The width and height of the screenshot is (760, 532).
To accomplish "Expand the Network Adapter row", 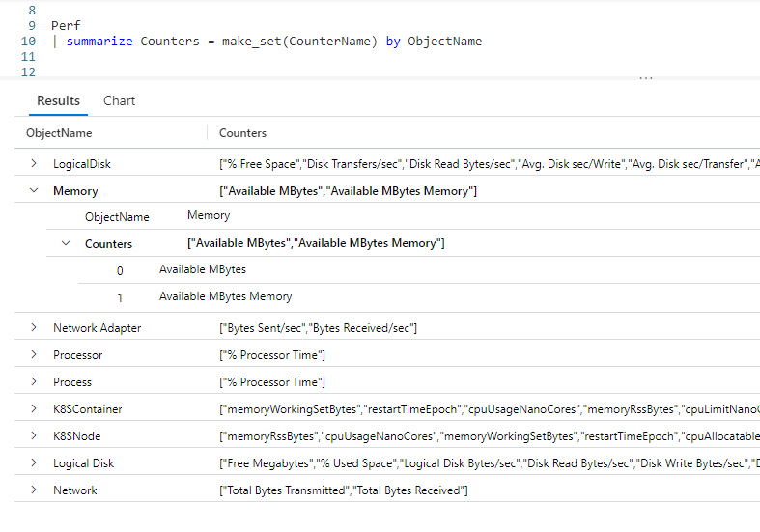I will coord(34,328).
